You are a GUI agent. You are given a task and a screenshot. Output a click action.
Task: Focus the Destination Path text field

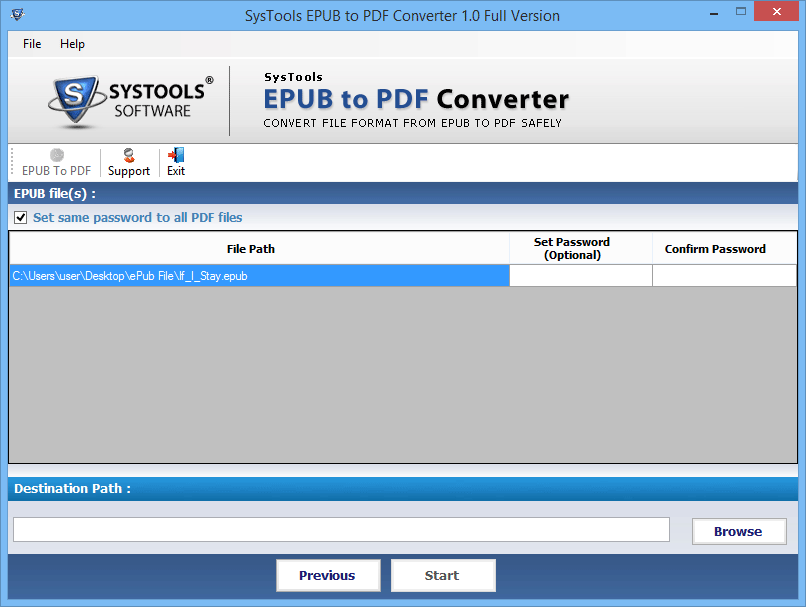[341, 529]
